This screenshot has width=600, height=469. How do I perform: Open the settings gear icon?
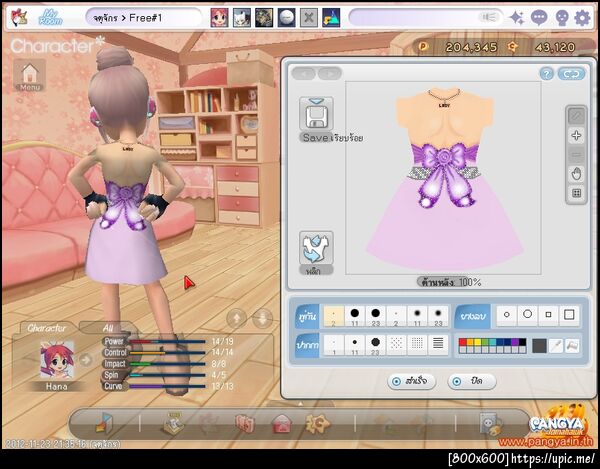(x=582, y=18)
